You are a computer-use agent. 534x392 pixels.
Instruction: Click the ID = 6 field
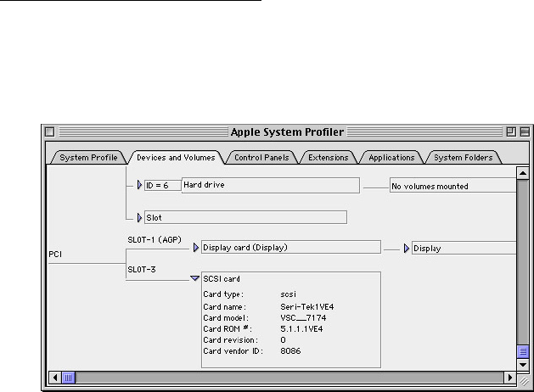coord(163,186)
